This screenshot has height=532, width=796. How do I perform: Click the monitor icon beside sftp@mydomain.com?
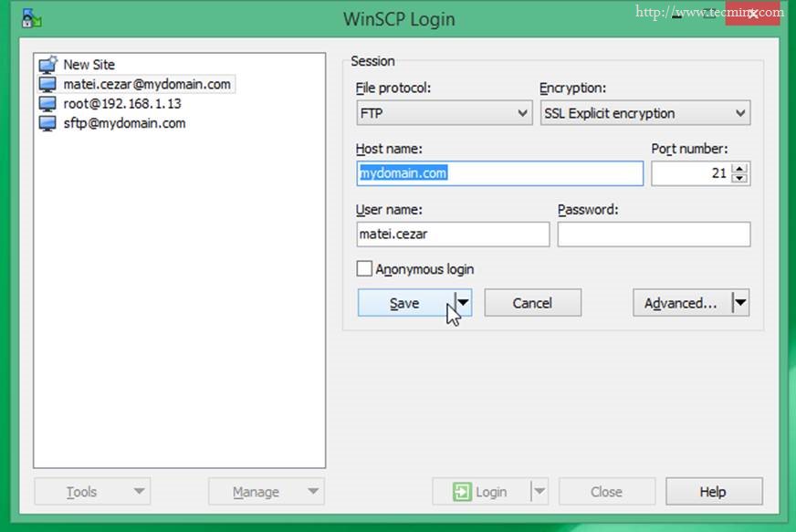pos(47,123)
